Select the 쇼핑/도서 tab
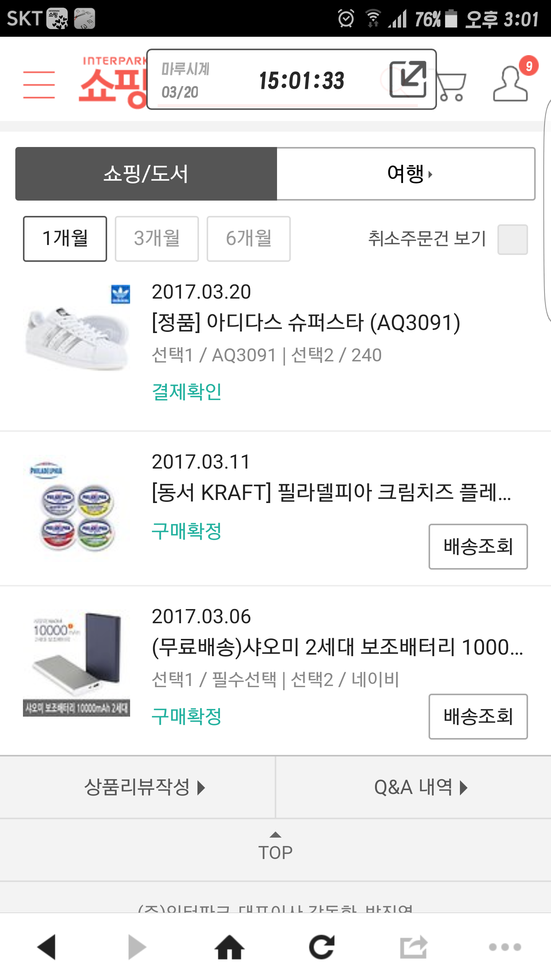The image size is (551, 980). [x=146, y=174]
